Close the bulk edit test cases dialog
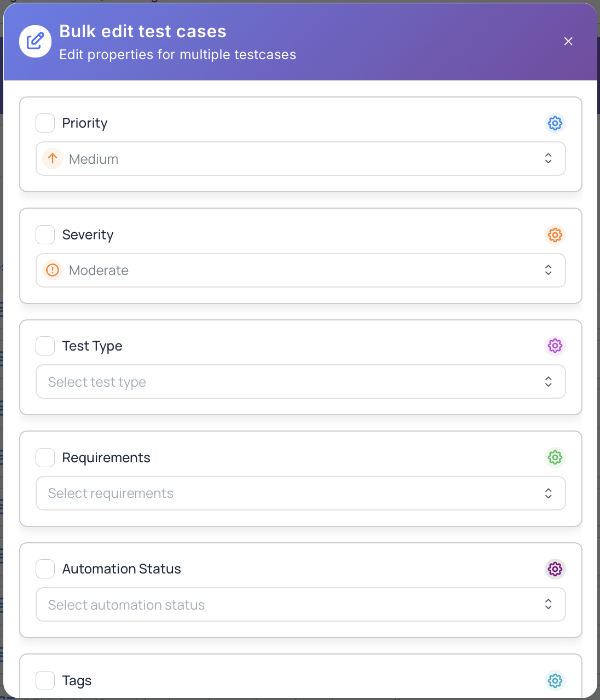Image resolution: width=600 pixels, height=700 pixels. 568,41
